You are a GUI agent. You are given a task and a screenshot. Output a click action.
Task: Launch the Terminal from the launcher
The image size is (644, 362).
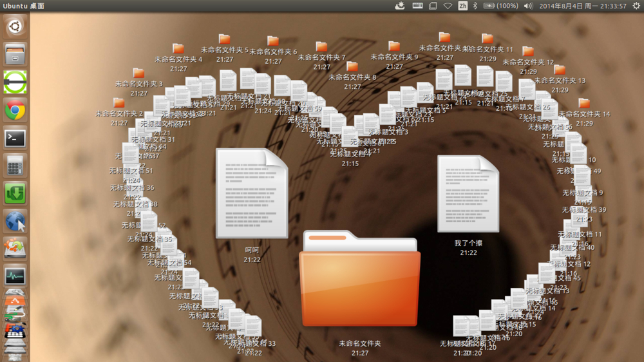click(x=15, y=137)
